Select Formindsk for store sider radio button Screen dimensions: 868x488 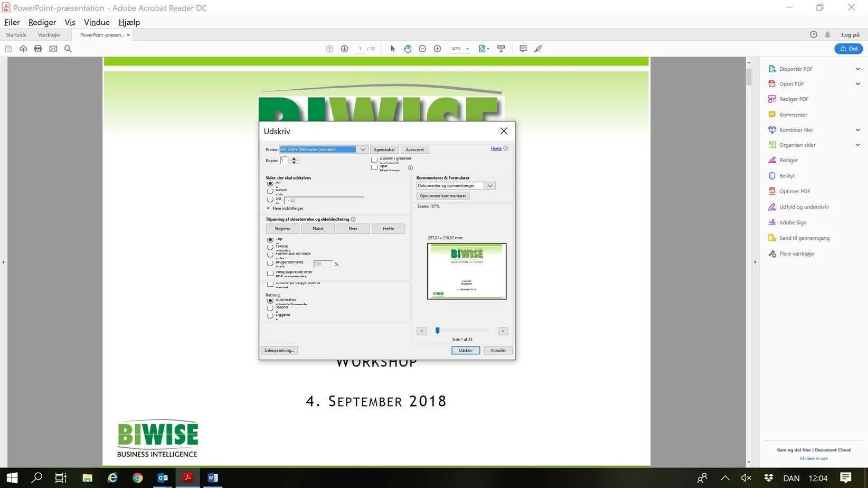[270, 255]
